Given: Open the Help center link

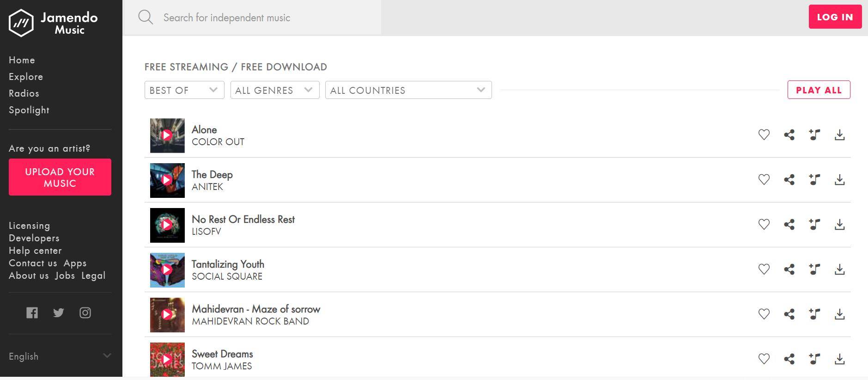Looking at the screenshot, I should pos(35,251).
